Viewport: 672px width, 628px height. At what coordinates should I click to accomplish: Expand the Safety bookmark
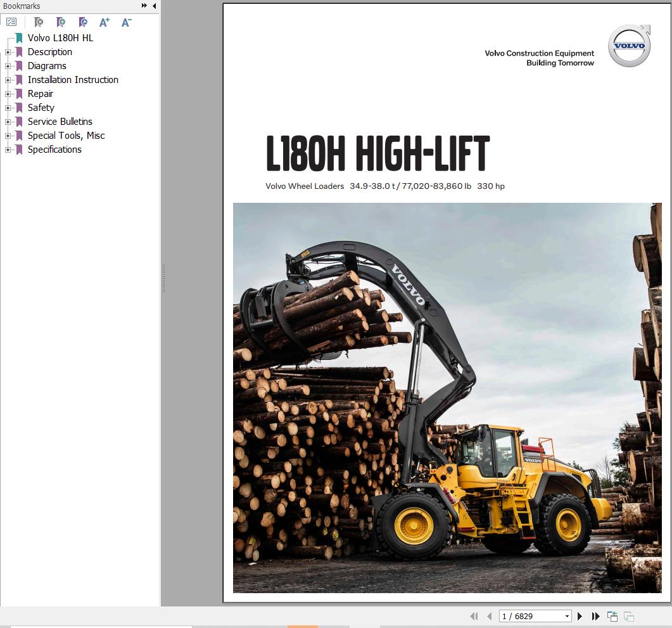8,108
